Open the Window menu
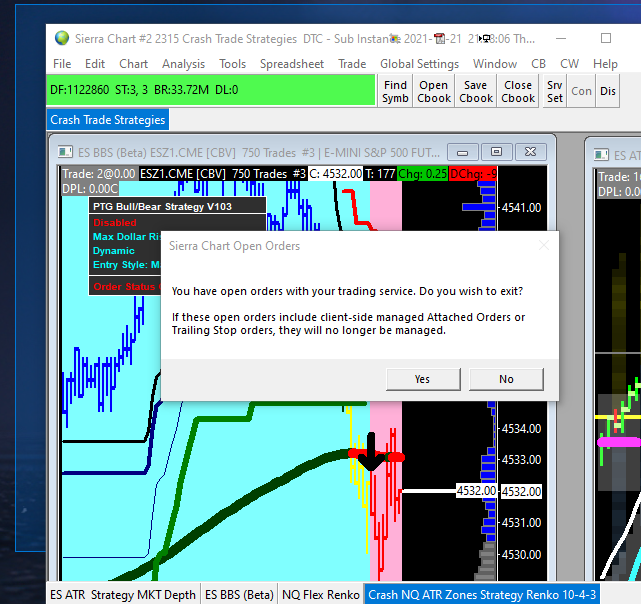The image size is (641, 604). coord(495,64)
